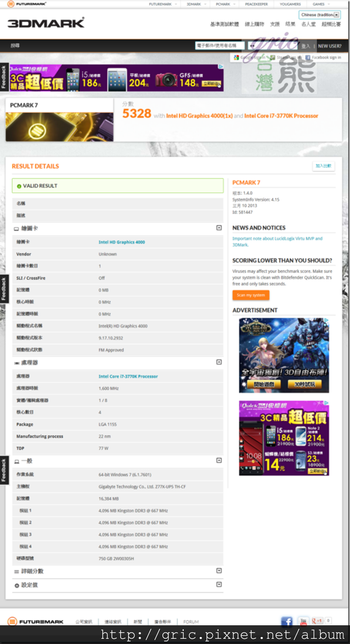
Task: Click the Feedback tab beside the 一般 section
Action: tap(4, 470)
